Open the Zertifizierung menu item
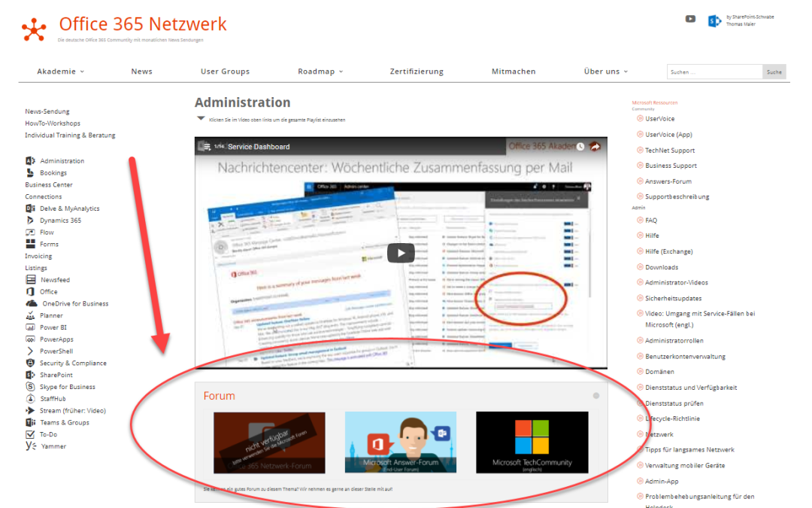 pyautogui.click(x=417, y=71)
